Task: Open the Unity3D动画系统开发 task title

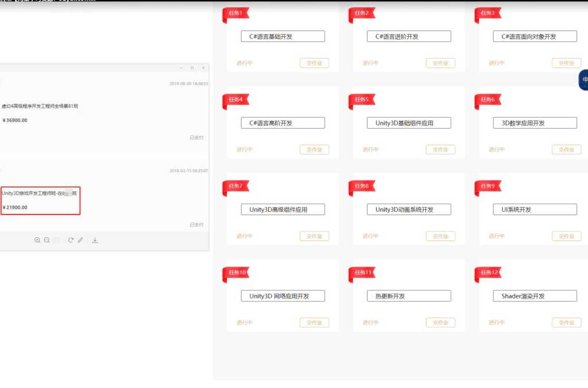Action: [x=409, y=209]
